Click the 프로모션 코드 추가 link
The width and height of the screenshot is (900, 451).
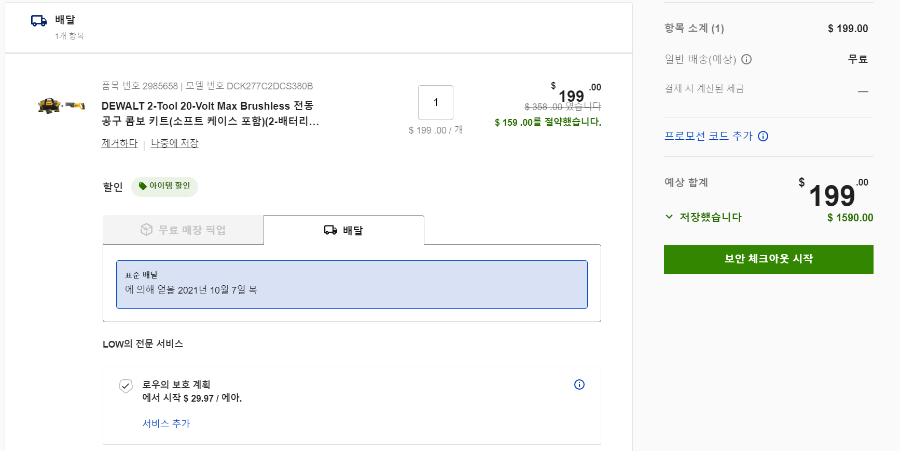tap(708, 136)
